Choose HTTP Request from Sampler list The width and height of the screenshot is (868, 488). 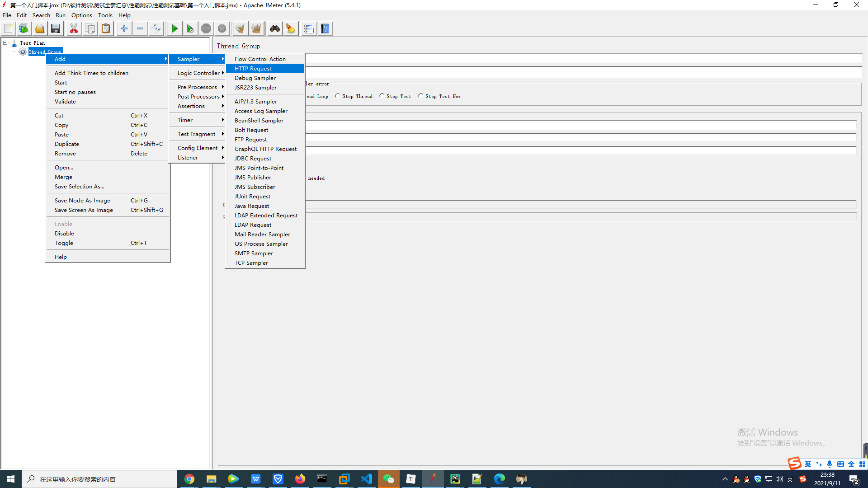coord(253,69)
